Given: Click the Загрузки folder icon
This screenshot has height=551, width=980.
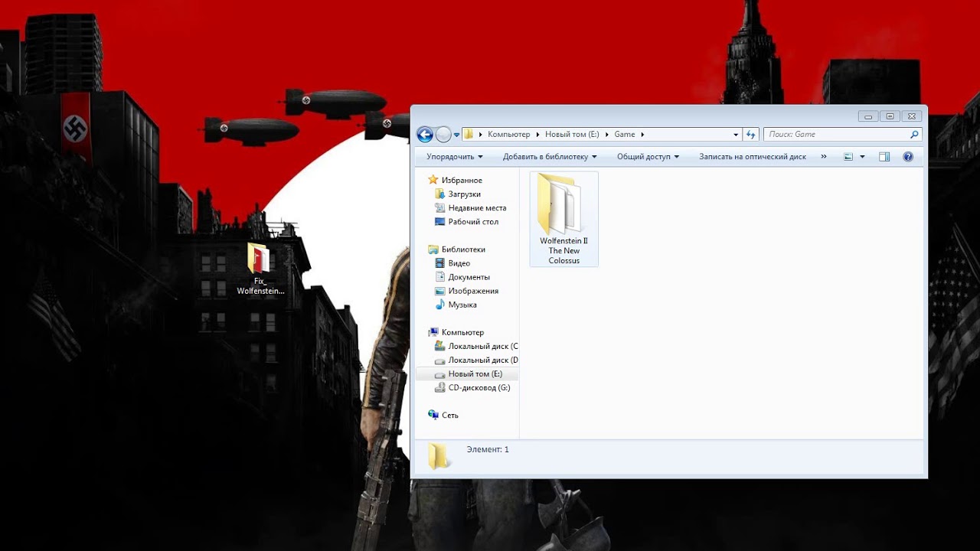Looking at the screenshot, I should click(439, 194).
